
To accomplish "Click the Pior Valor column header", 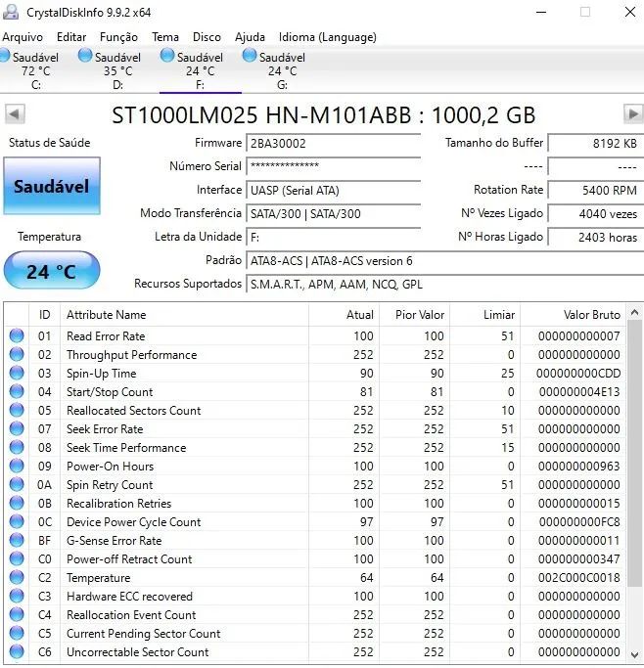I will pyautogui.click(x=414, y=314).
